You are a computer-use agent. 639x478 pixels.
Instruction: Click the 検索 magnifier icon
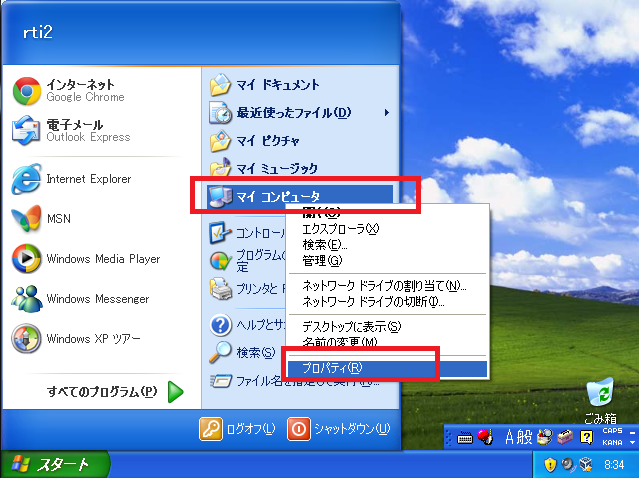pos(220,352)
